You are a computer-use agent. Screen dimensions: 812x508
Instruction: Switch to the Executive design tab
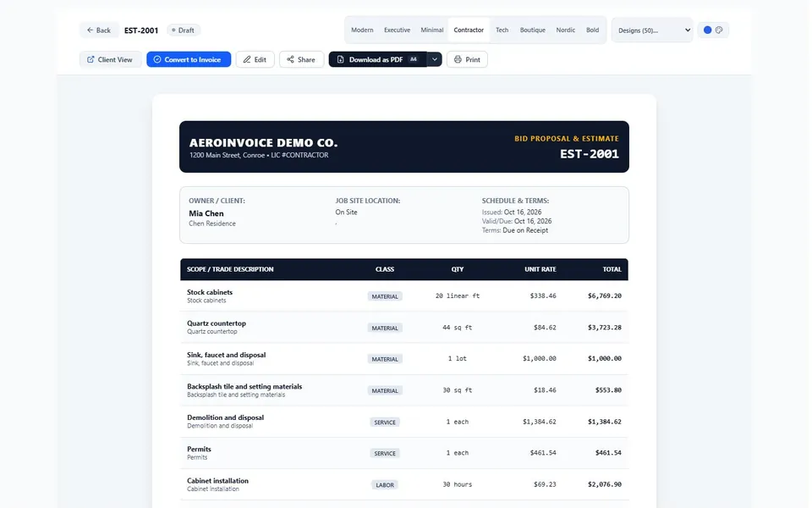point(398,30)
